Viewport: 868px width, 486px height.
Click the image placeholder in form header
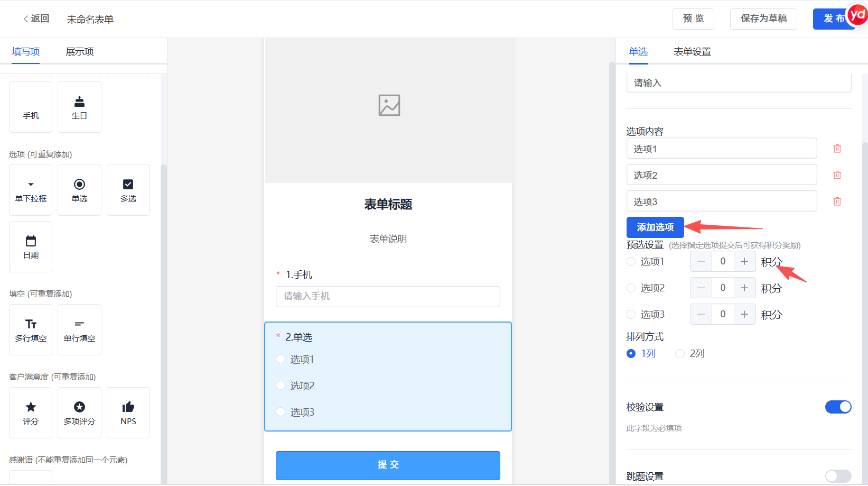(389, 105)
